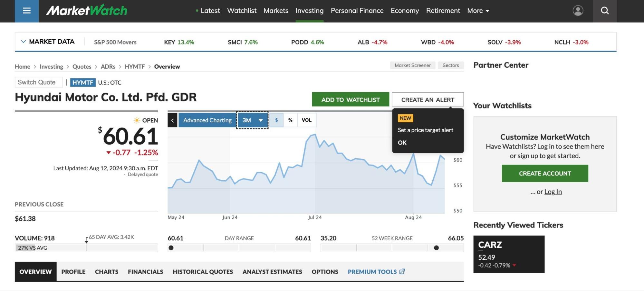Image resolution: width=644 pixels, height=291 pixels.
Task: Open the SOLV -3.9% mover
Action: point(504,42)
